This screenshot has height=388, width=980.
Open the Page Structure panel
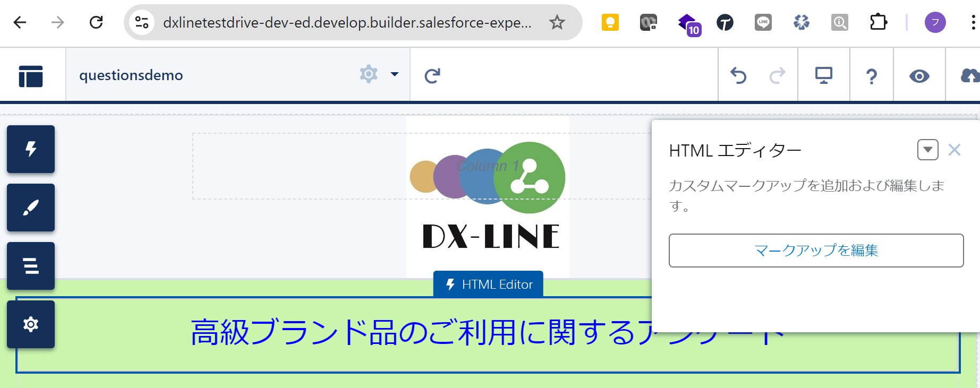click(31, 266)
